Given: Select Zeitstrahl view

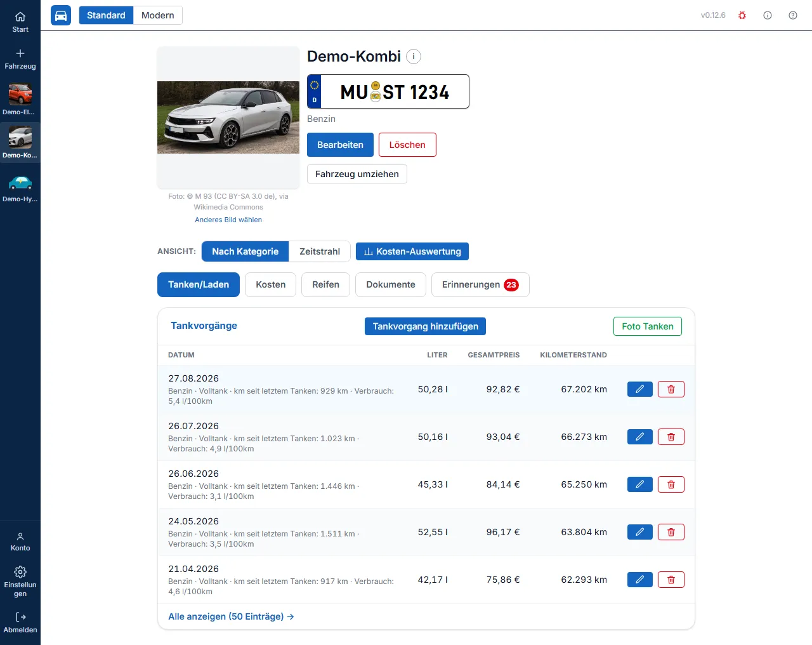Looking at the screenshot, I should tap(320, 251).
